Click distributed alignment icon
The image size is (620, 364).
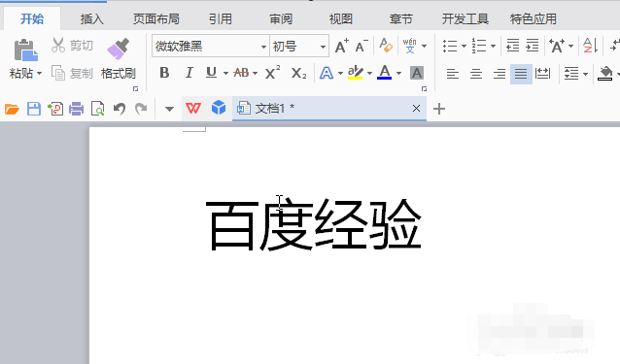[542, 74]
